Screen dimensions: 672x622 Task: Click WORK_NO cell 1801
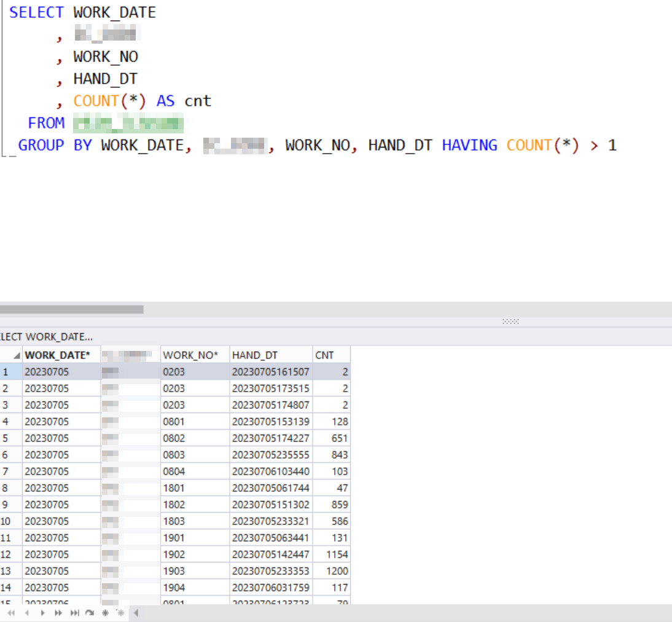[x=195, y=488]
